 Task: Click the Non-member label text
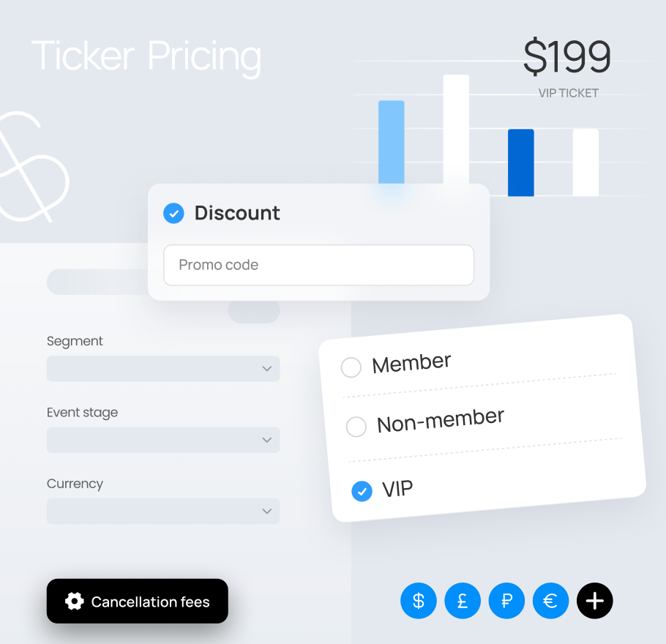[x=441, y=421]
